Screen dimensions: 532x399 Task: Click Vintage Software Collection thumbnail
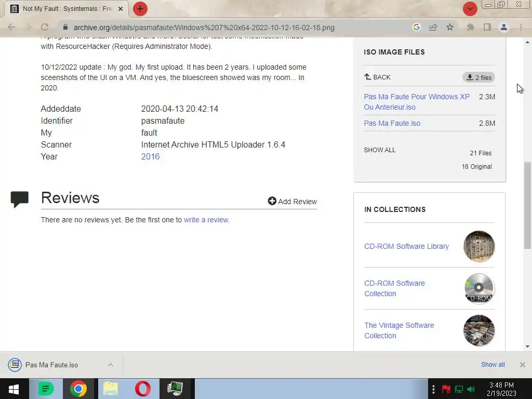click(x=478, y=330)
